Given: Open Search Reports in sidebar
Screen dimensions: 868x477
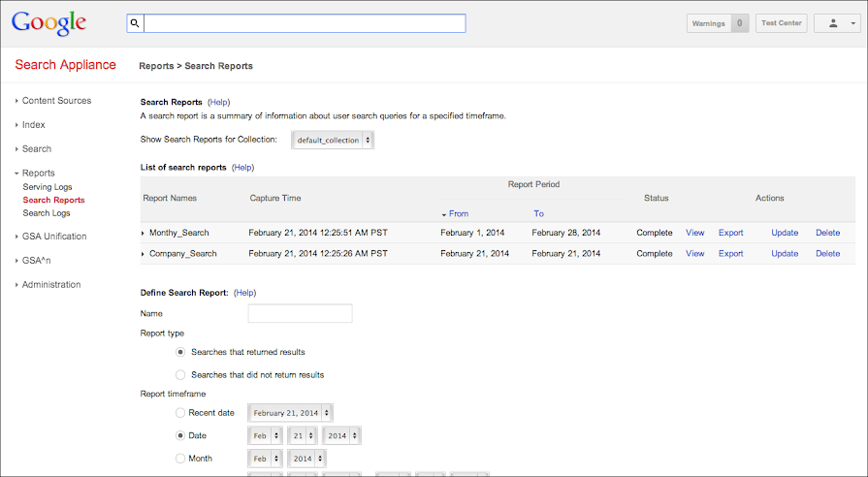Looking at the screenshot, I should click(x=53, y=201).
